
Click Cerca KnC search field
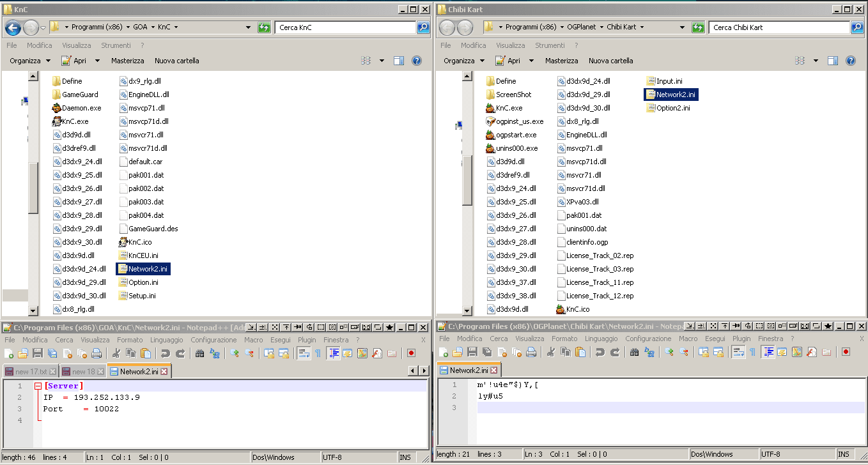[x=346, y=27]
